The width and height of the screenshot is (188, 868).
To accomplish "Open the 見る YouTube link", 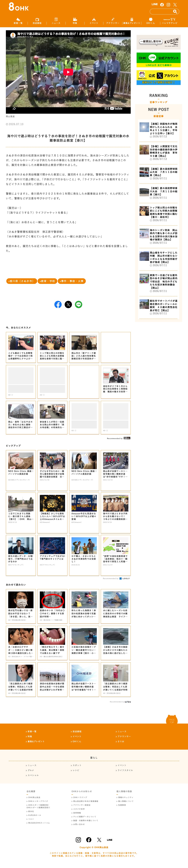I will pos(113,109).
